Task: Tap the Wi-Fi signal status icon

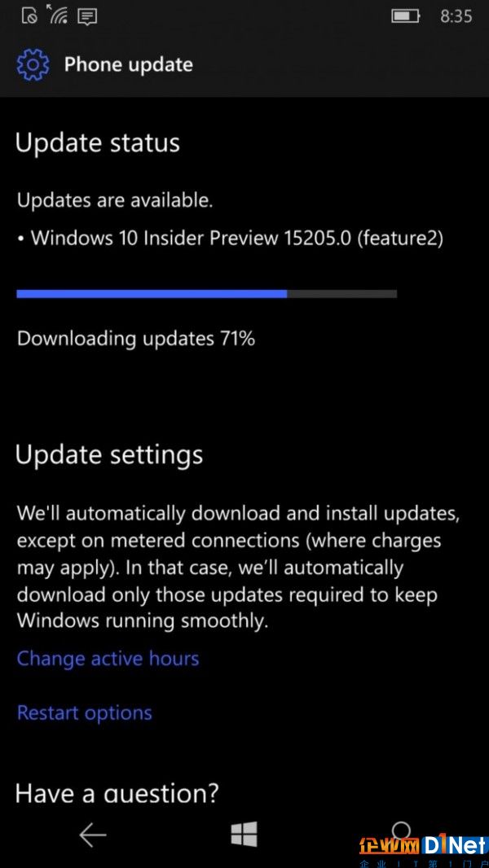Action: tap(58, 15)
